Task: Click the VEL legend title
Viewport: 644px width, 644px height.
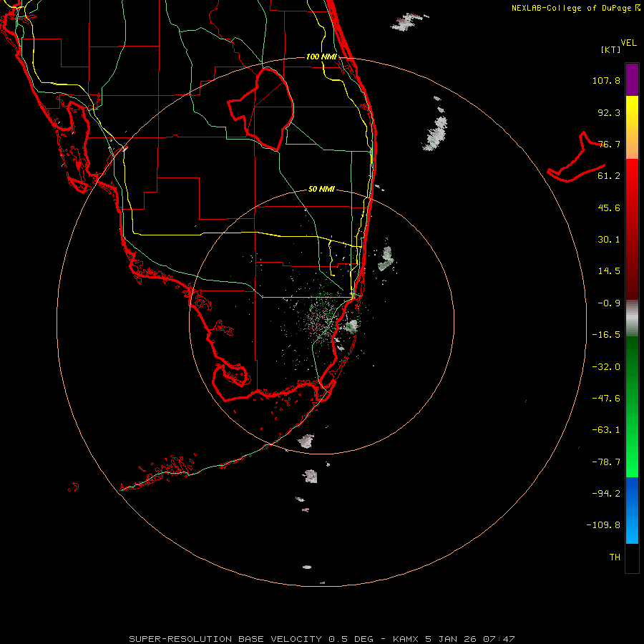Action: point(628,43)
